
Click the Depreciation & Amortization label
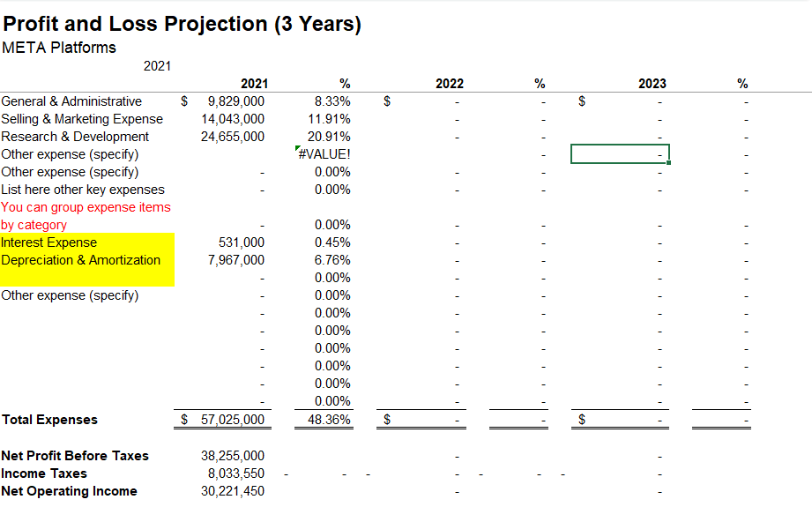pos(81,260)
